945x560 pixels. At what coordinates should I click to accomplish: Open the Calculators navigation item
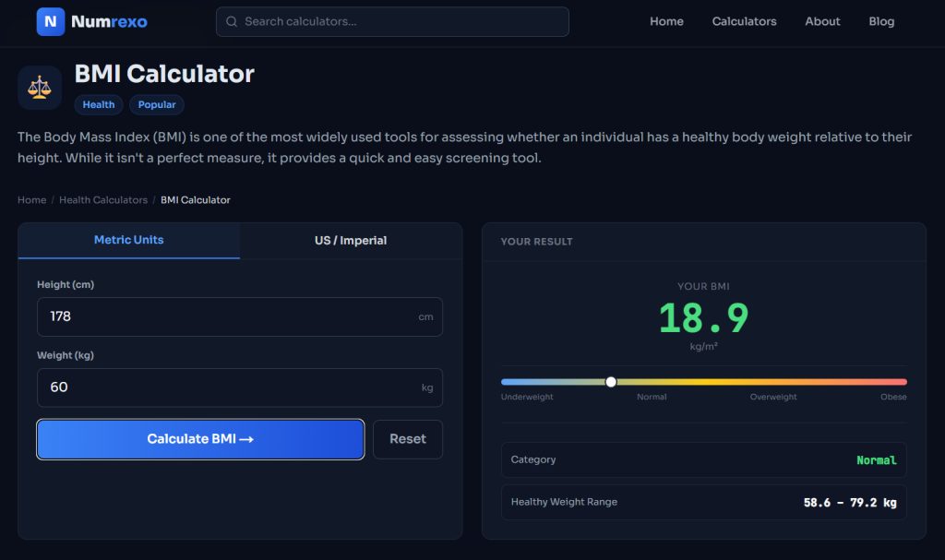click(745, 22)
